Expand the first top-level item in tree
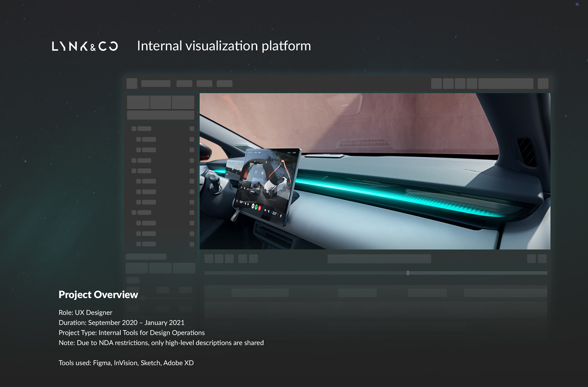588x387 pixels. click(x=134, y=129)
